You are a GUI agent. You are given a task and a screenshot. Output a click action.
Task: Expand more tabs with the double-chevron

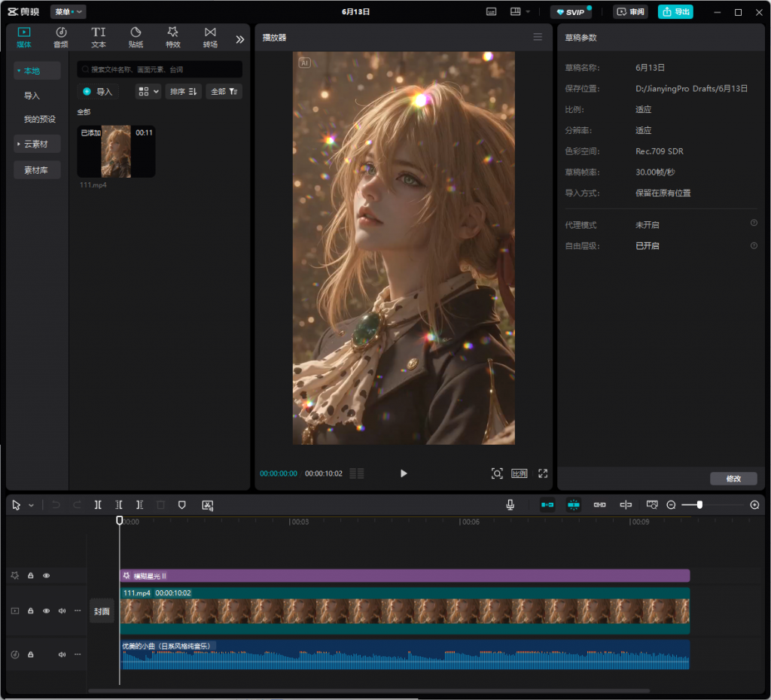240,39
